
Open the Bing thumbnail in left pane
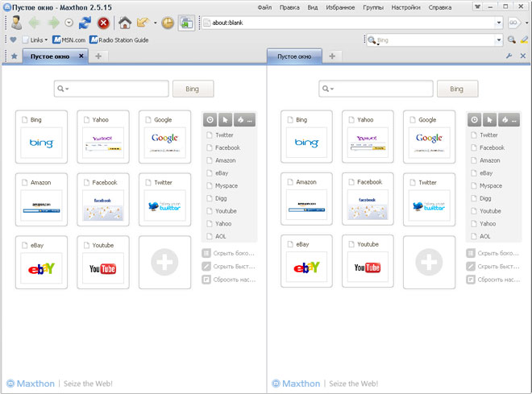(x=41, y=137)
